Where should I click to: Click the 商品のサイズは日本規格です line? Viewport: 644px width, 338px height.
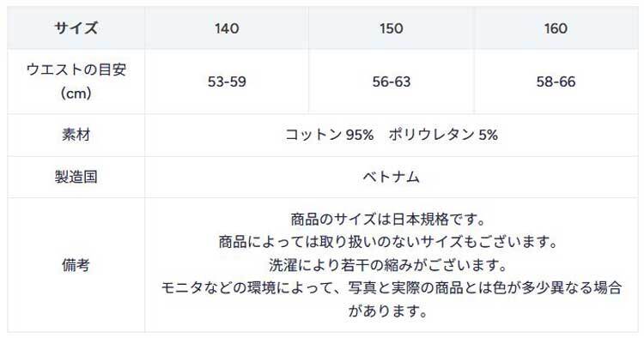[x=388, y=219]
